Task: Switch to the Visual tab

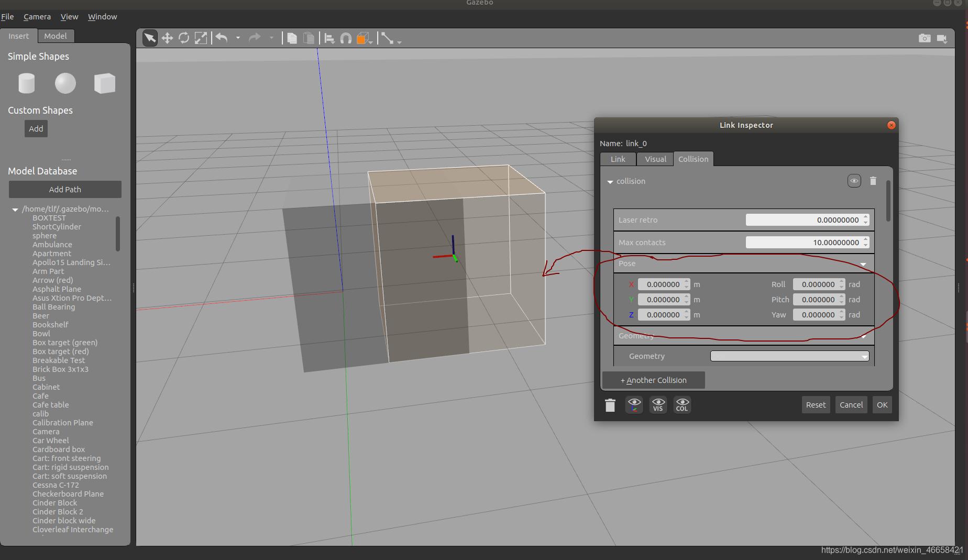Action: (655, 159)
